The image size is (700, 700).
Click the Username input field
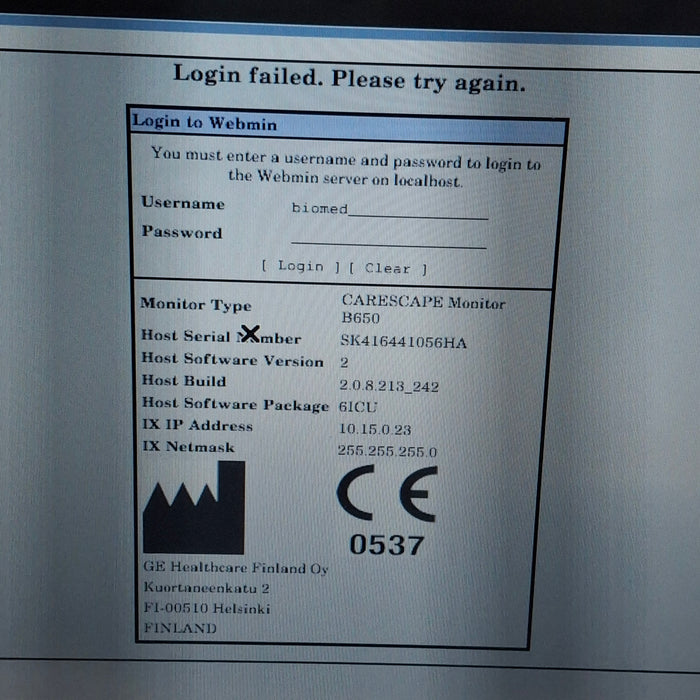click(x=389, y=209)
